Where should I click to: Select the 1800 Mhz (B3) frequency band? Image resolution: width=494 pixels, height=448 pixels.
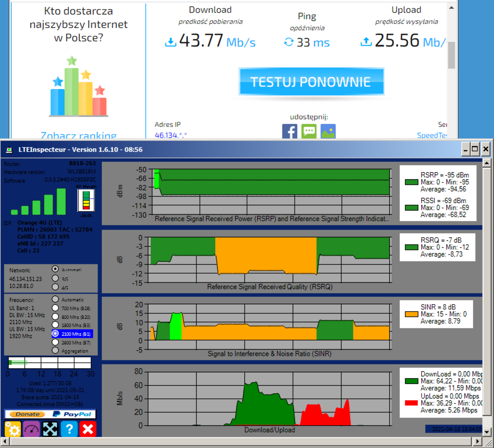tap(55, 325)
